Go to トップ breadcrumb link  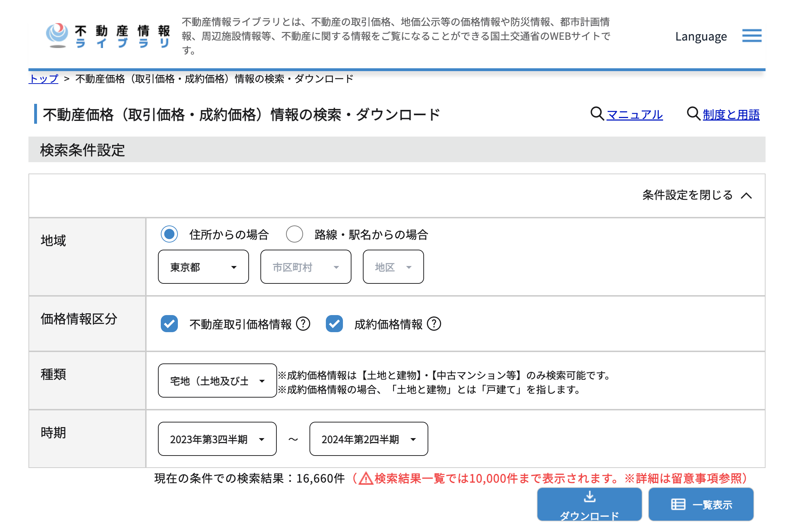click(x=43, y=79)
